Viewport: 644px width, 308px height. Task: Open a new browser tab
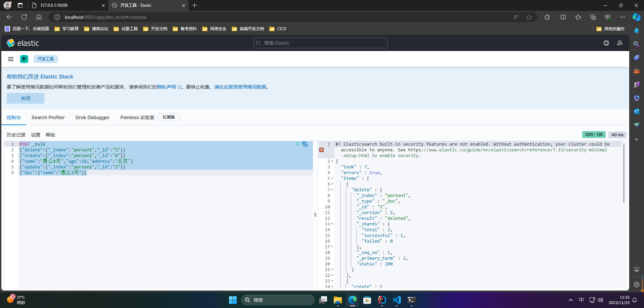pos(195,5)
